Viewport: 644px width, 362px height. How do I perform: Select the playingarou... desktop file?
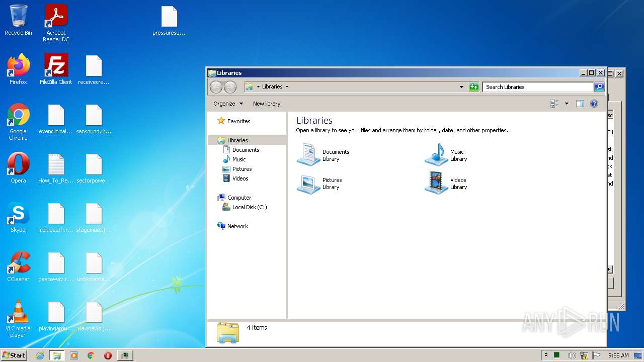pos(56,316)
